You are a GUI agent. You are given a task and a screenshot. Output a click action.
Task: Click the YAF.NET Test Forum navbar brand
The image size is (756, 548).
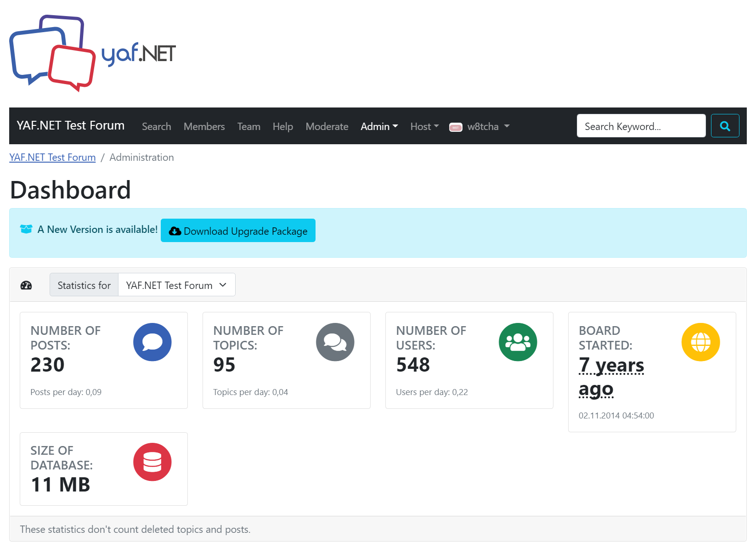pyautogui.click(x=71, y=125)
